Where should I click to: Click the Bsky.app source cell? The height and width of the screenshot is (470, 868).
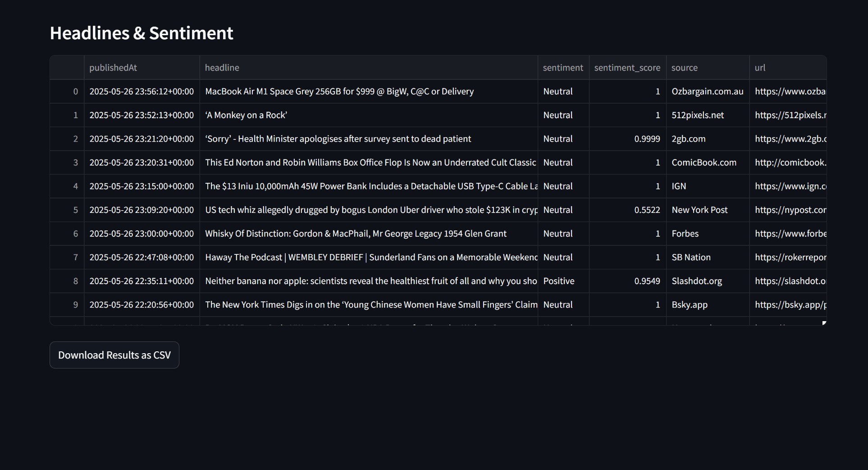(x=708, y=304)
